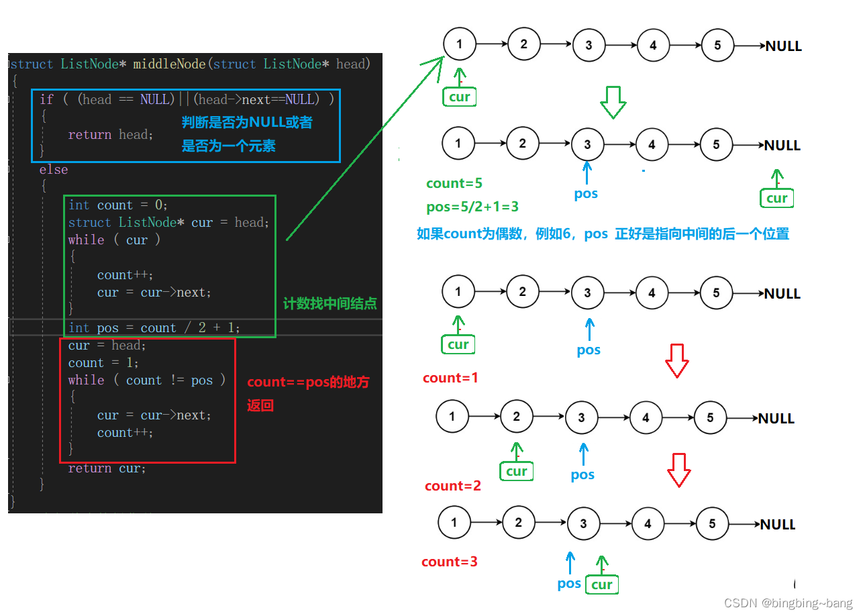Viewport: 863px width, 616px height.
Task: Click the red 'count=3' label
Action: point(450,562)
